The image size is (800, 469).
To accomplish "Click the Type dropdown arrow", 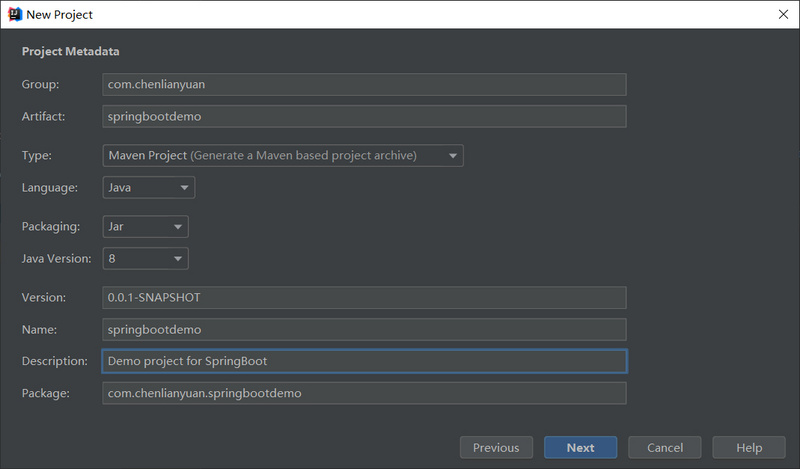I will pos(453,156).
